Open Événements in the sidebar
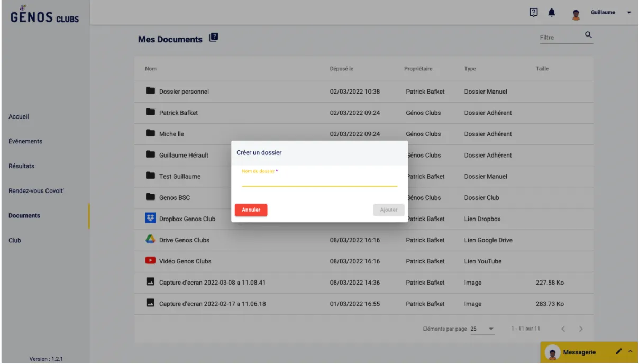This screenshot has width=639, height=364. (x=25, y=141)
